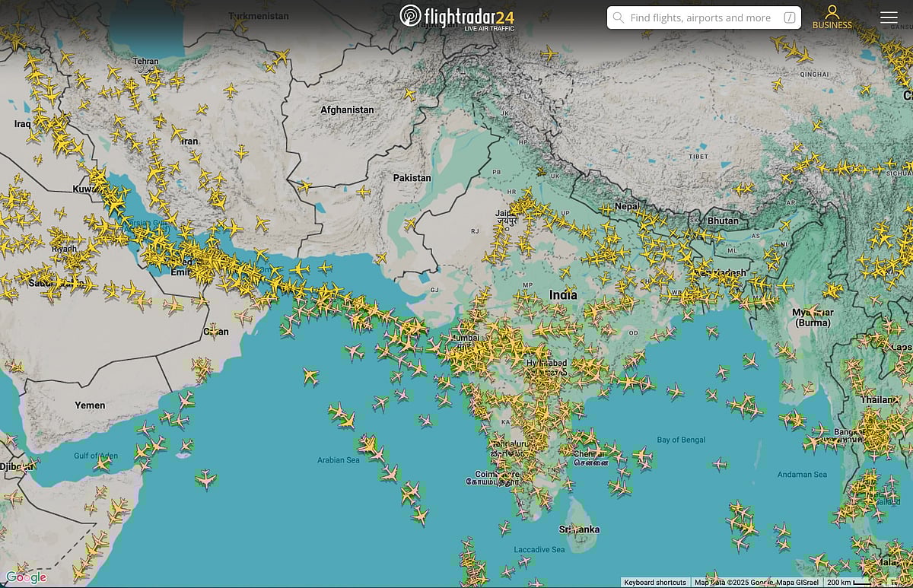Open the hamburger menu
913x588 pixels.
point(888,17)
